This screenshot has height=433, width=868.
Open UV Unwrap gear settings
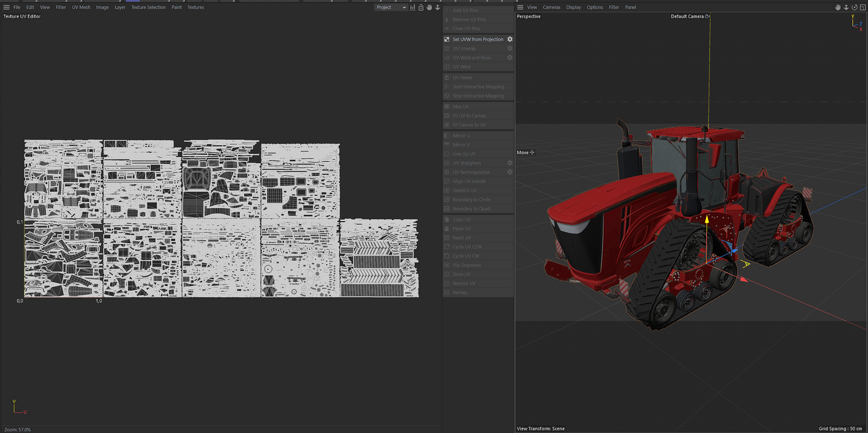[x=510, y=49]
